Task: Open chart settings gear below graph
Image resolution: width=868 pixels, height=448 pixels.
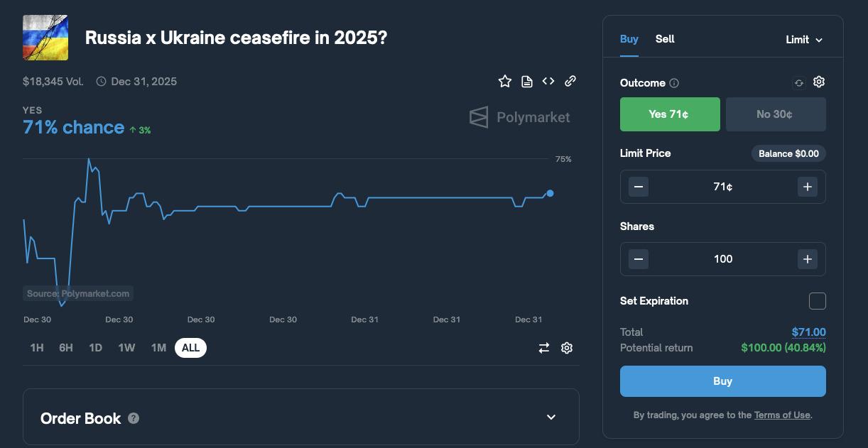Action: click(x=567, y=348)
